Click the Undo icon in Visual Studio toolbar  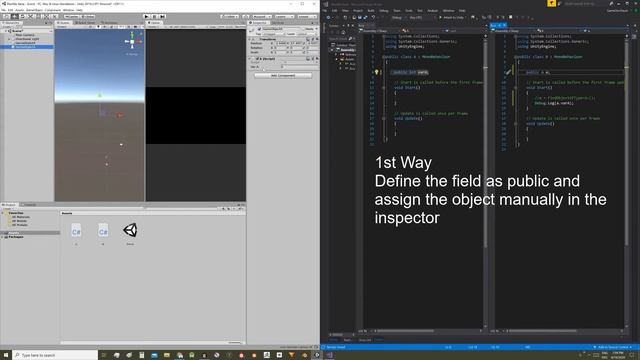point(373,18)
